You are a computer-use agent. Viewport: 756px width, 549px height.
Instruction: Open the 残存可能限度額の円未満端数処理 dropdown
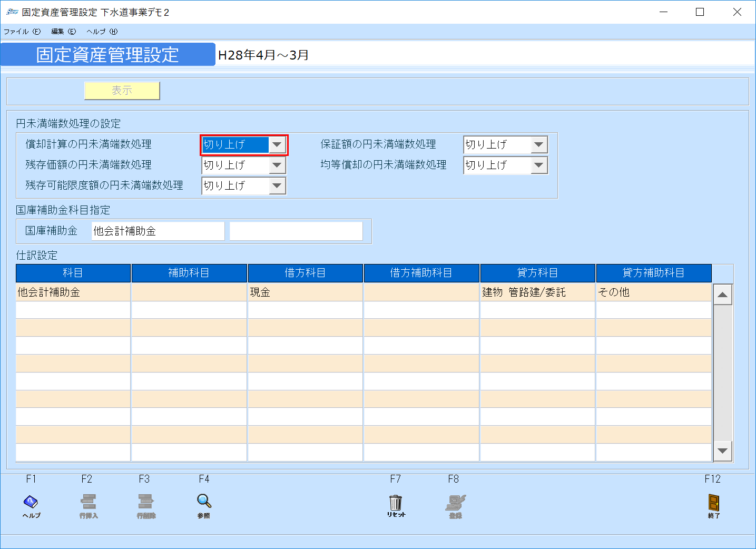click(278, 185)
